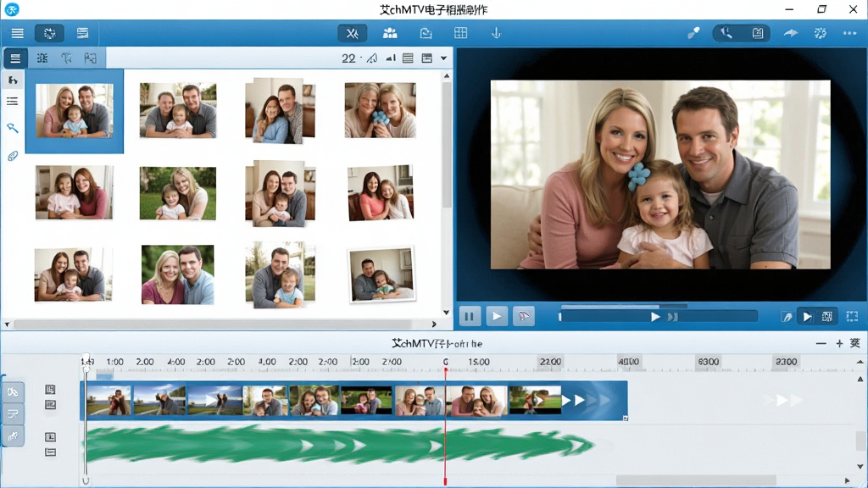The height and width of the screenshot is (488, 868).
Task: Click the highlighted gear icon beside the hamburger menu
Action: click(x=49, y=33)
